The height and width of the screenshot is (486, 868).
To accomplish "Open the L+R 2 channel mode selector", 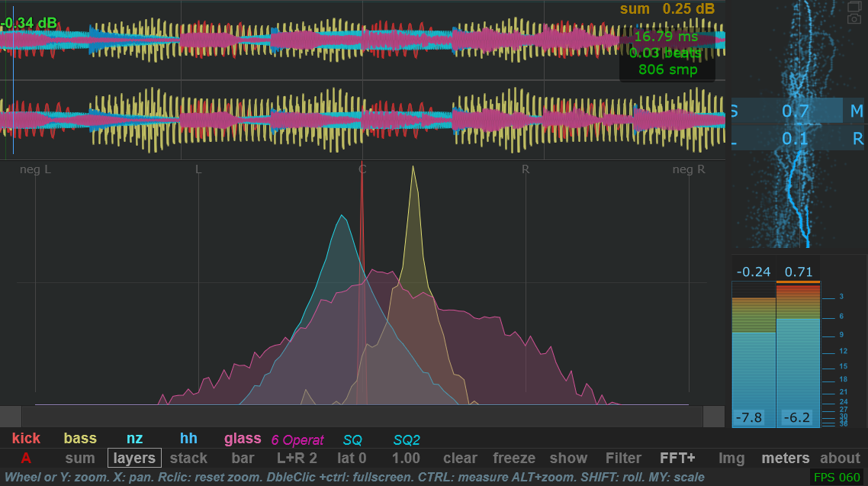I will tap(297, 459).
